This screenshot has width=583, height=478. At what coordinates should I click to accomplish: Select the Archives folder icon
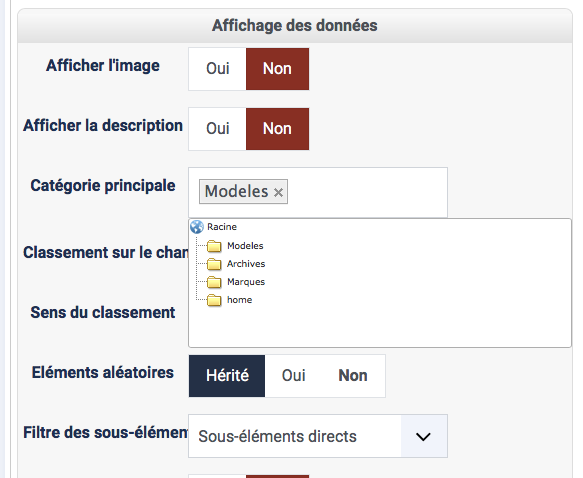214,264
